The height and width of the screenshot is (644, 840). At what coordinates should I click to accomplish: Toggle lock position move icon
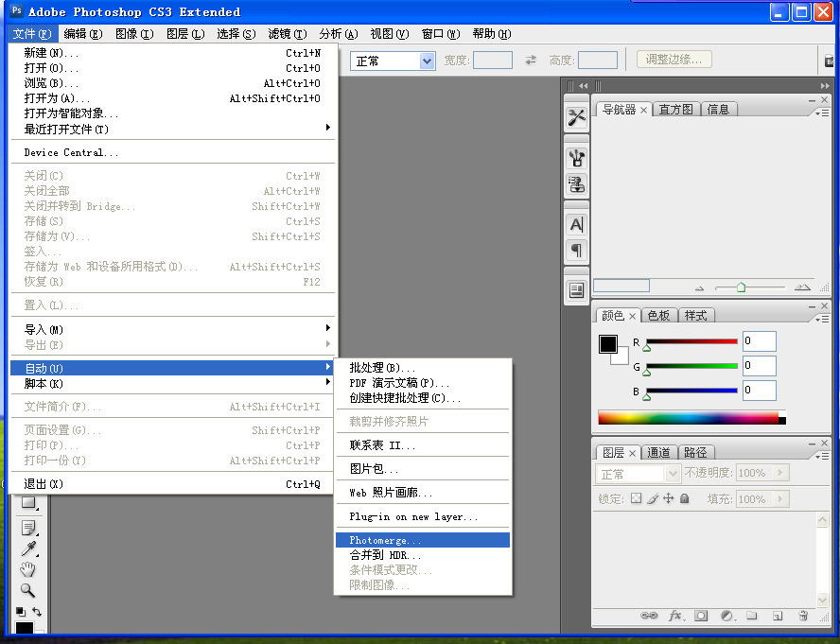668,498
